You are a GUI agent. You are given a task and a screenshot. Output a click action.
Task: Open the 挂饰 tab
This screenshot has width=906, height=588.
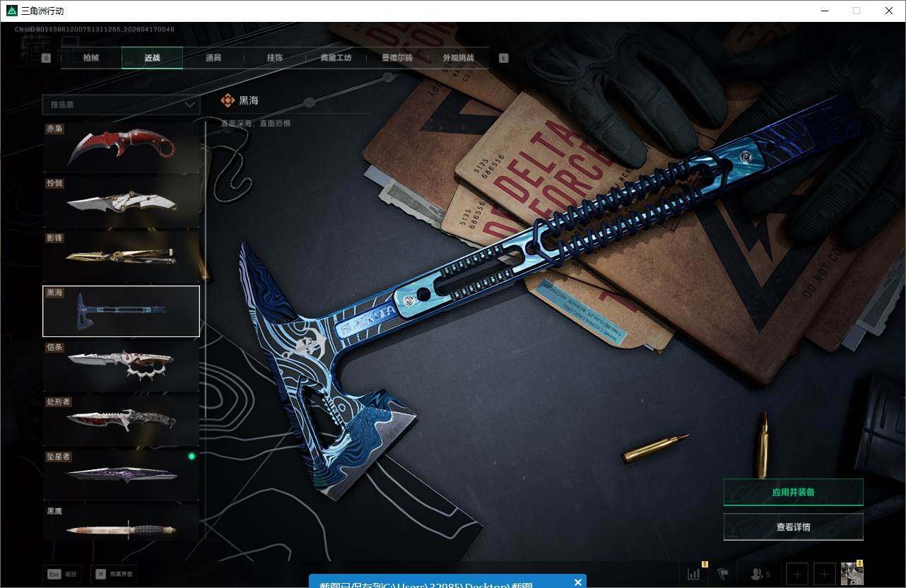275,58
